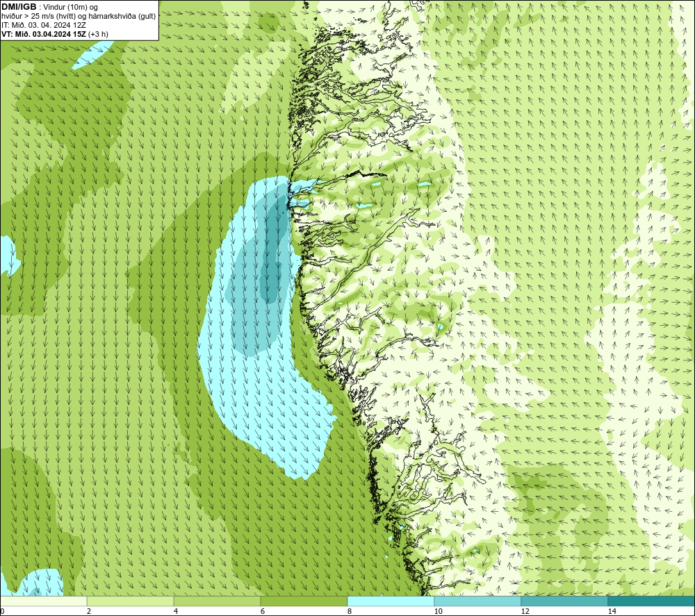Click the 2-4 m/s legend color segment

[131, 601]
